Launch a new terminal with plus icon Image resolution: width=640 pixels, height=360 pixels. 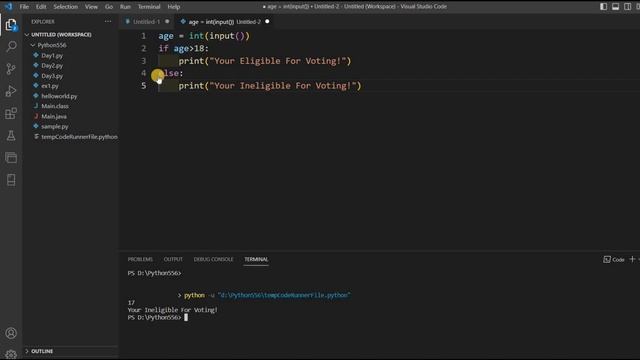pyautogui.click(x=632, y=259)
